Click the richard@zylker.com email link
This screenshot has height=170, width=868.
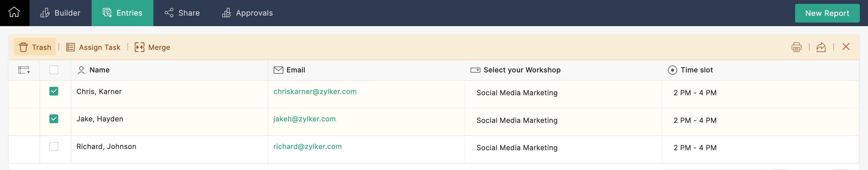coord(307,147)
